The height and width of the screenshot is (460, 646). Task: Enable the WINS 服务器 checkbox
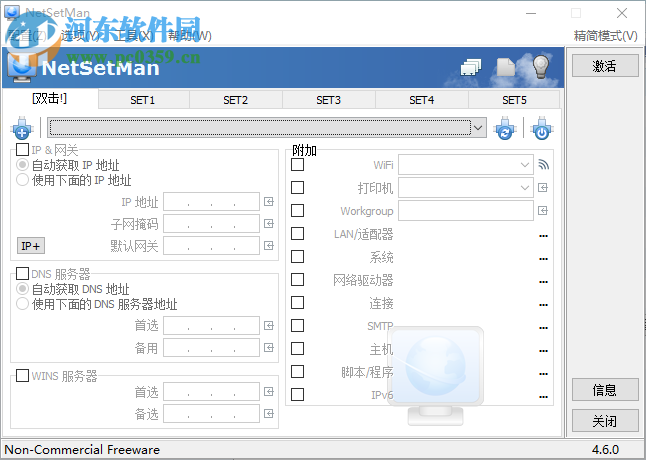coord(22,375)
